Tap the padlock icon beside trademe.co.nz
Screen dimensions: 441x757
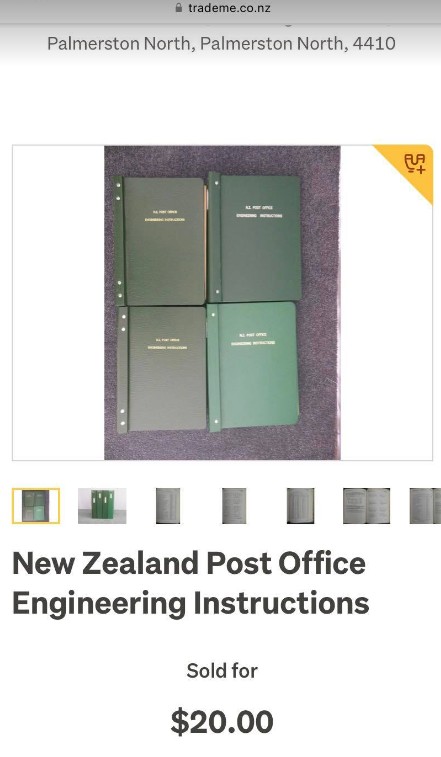click(x=179, y=8)
